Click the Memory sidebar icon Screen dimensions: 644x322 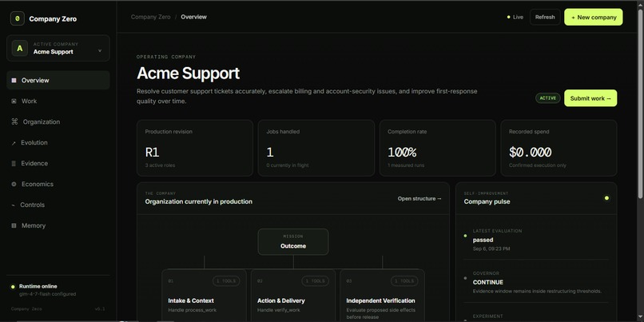click(14, 225)
